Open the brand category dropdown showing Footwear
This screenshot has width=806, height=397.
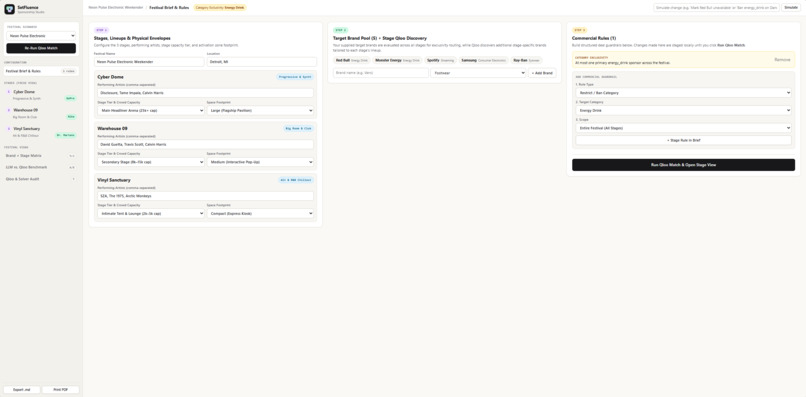click(479, 73)
